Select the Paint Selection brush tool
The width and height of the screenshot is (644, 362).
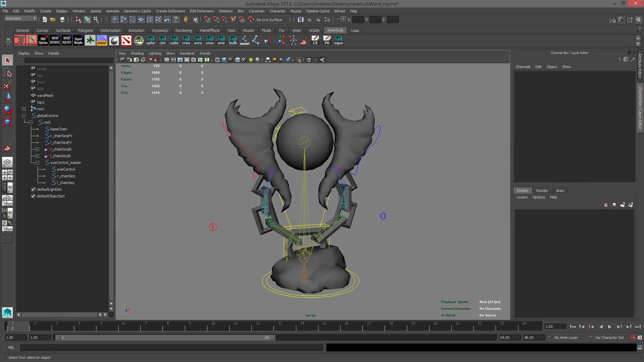(7, 85)
